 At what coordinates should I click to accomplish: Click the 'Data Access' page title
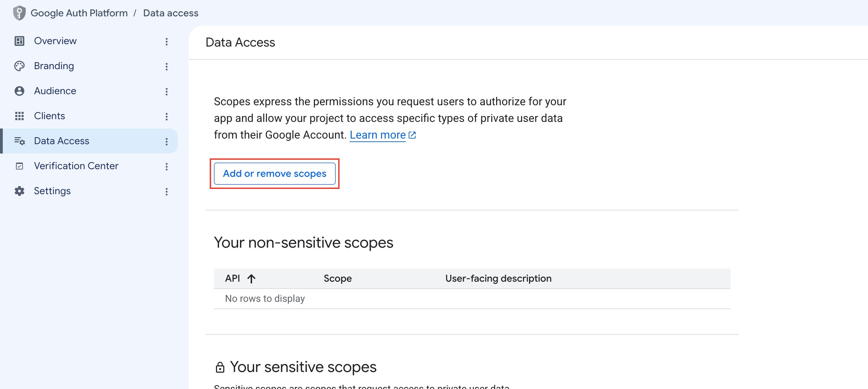click(x=240, y=42)
